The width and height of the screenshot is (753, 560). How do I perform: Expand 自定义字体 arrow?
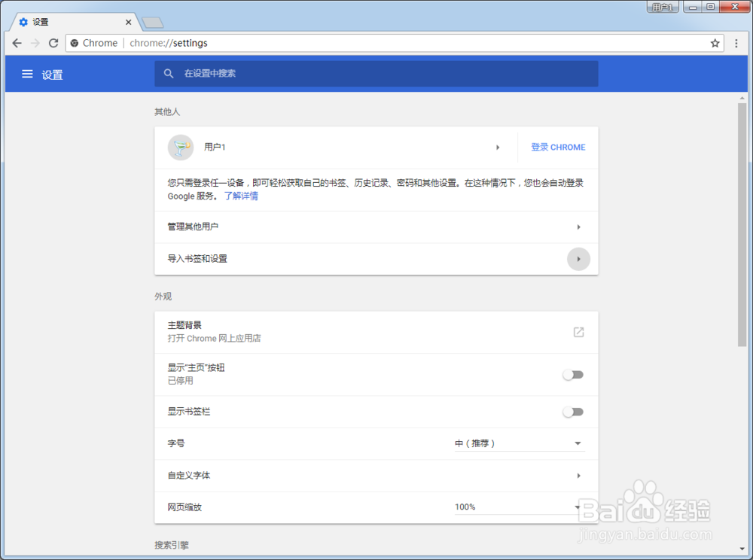pos(578,476)
